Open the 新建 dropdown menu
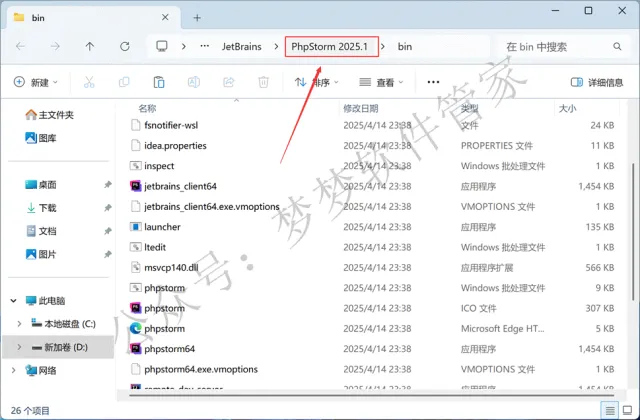Screen dimensions: 640x420 pos(36,82)
